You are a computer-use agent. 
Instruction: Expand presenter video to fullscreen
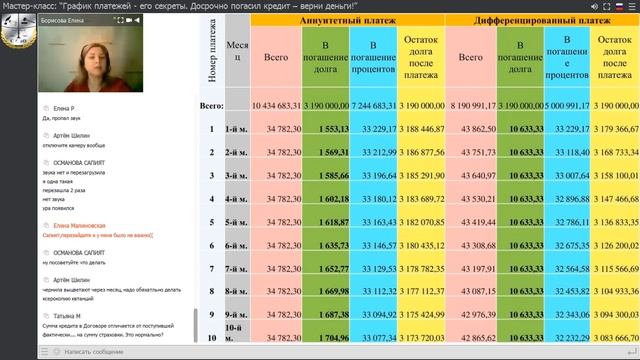point(120,20)
